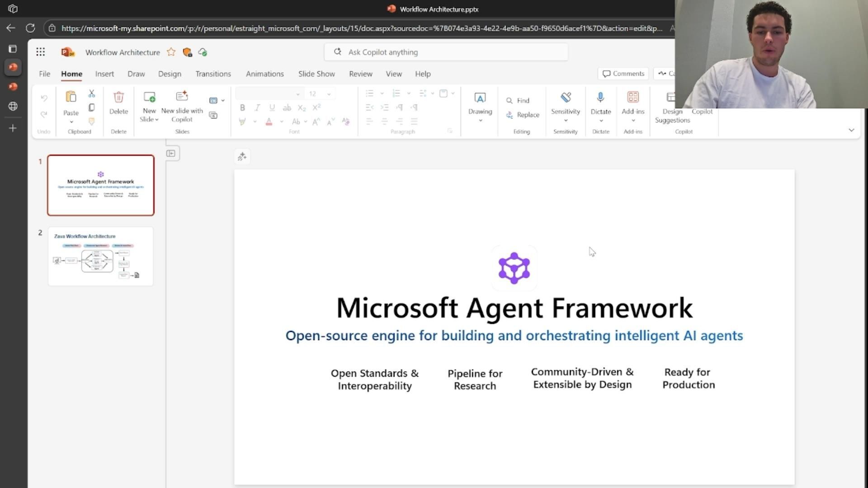
Task: Click the Dictate microphone icon
Action: (600, 98)
